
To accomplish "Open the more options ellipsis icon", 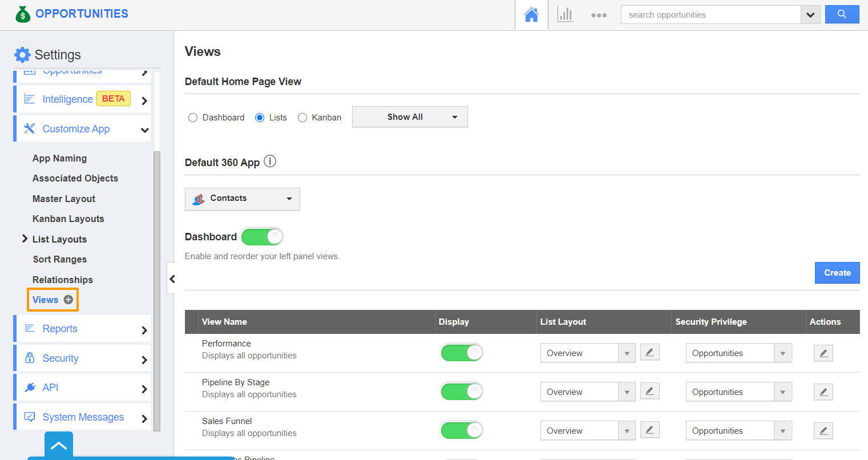I will 599,15.
